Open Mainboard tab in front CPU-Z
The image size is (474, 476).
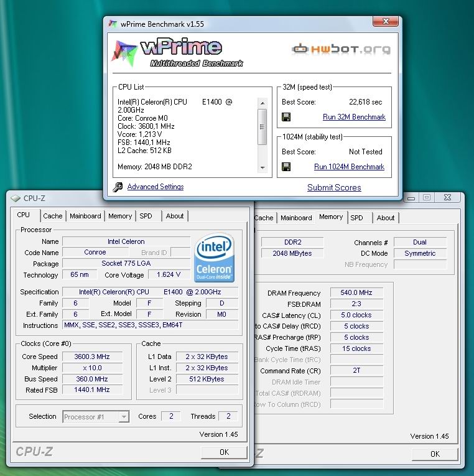coord(85,216)
